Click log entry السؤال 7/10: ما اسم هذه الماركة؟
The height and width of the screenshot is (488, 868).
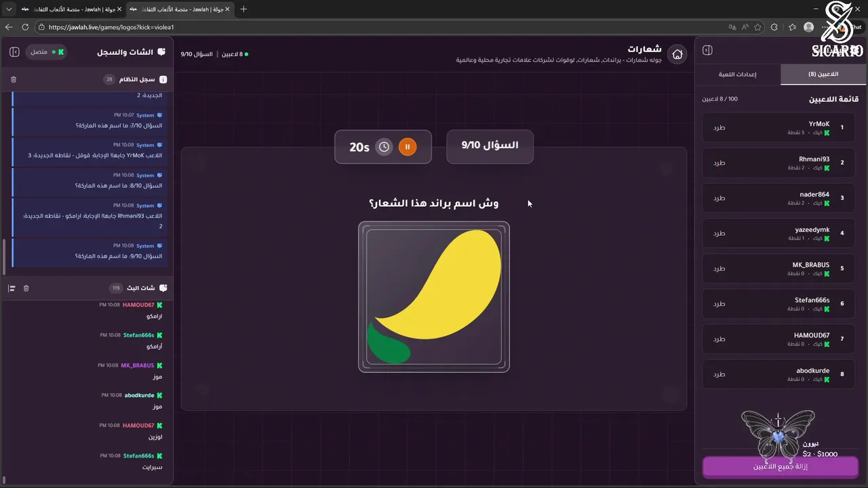point(90,121)
